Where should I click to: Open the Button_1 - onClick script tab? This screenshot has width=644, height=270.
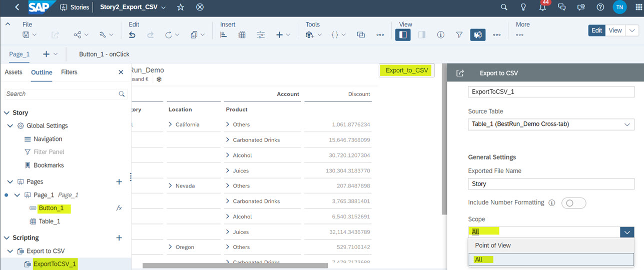(104, 54)
